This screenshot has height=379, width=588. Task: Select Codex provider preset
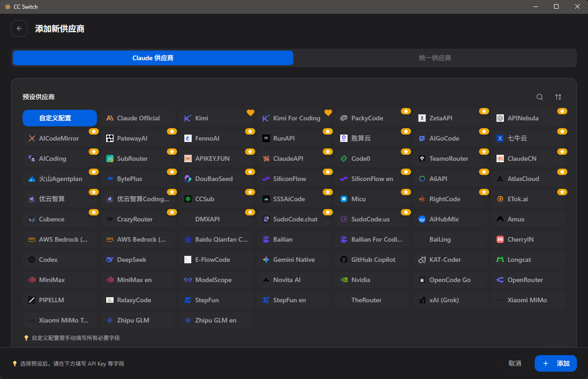pyautogui.click(x=60, y=260)
